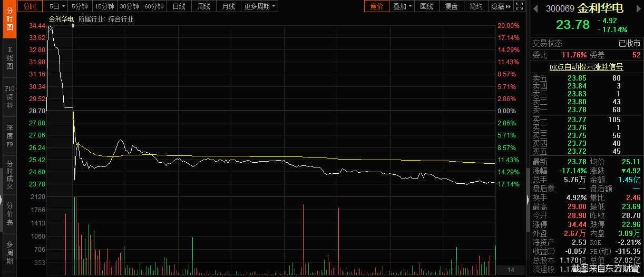This screenshot has width=644, height=277.
Task: Toggle the 竞价 auction display button
Action: coord(377,6)
